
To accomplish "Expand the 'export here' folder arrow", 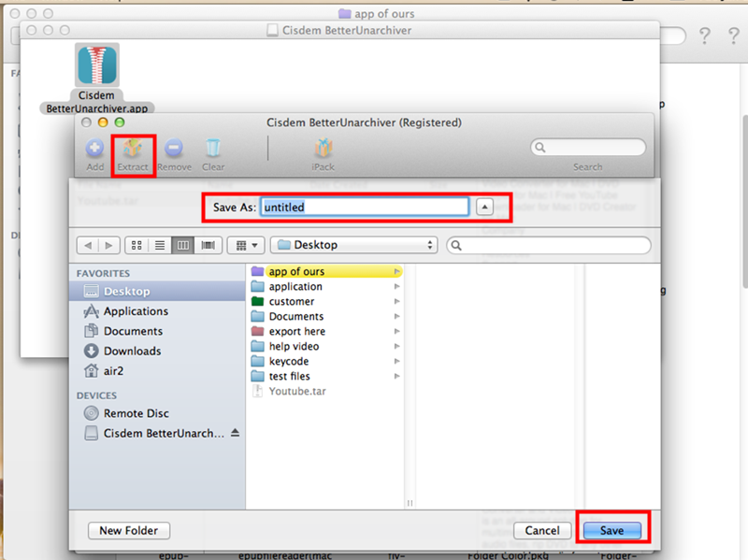I will tap(396, 332).
